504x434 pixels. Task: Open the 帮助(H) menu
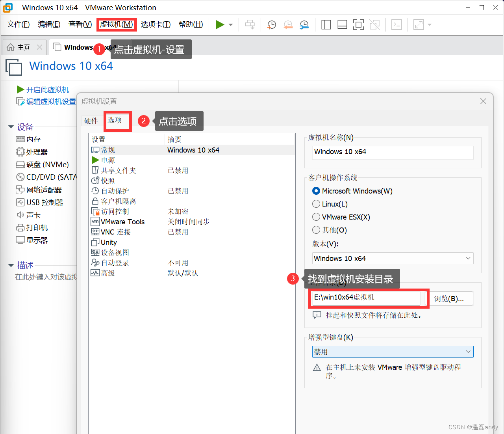[191, 24]
